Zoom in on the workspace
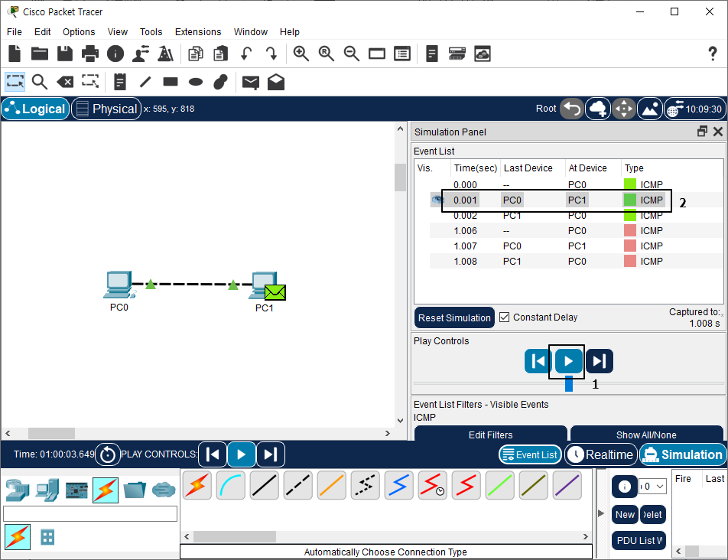 (301, 54)
